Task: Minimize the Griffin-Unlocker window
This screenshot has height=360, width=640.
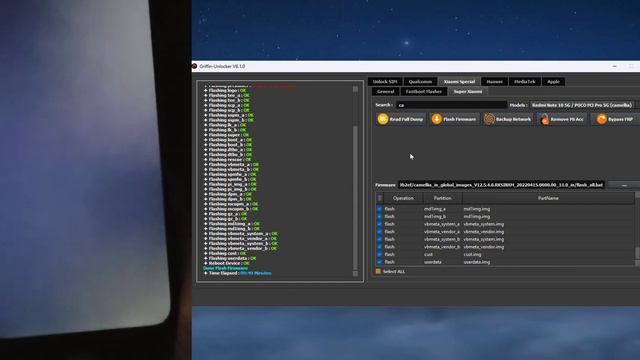Action: 614,66
